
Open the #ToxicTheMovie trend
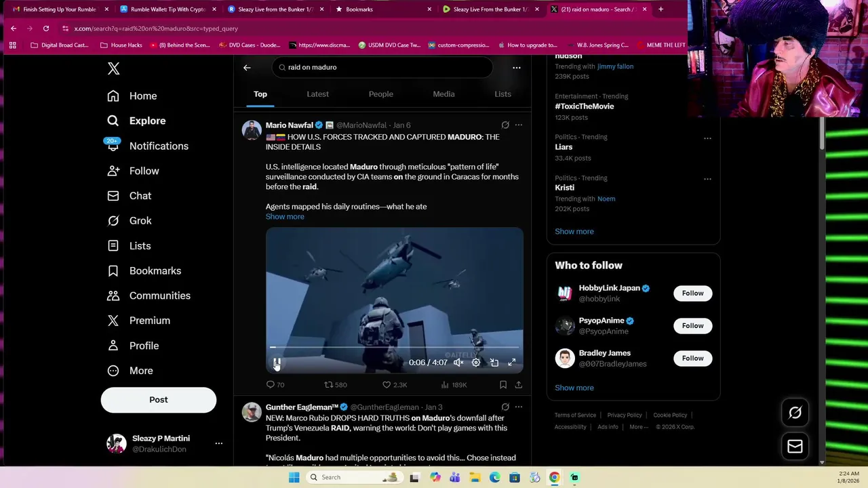pyautogui.click(x=585, y=106)
